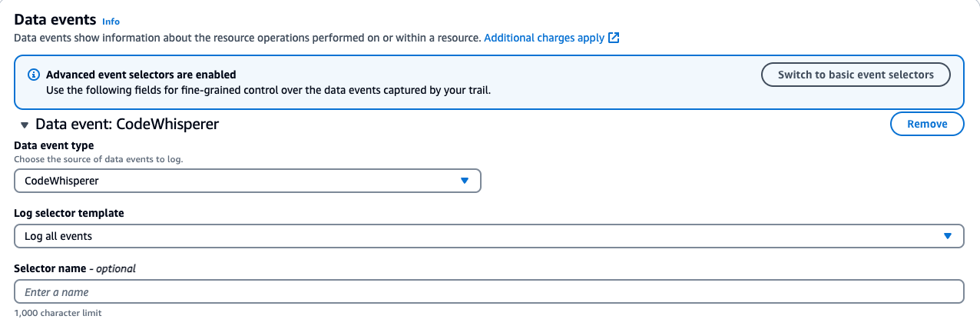
Task: Open the Data event type dropdown
Action: (247, 181)
